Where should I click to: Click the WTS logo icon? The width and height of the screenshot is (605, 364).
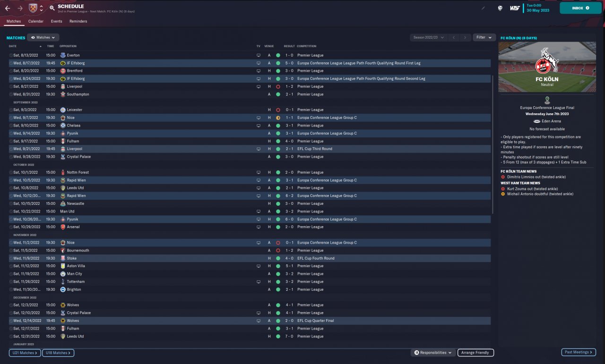click(x=515, y=8)
